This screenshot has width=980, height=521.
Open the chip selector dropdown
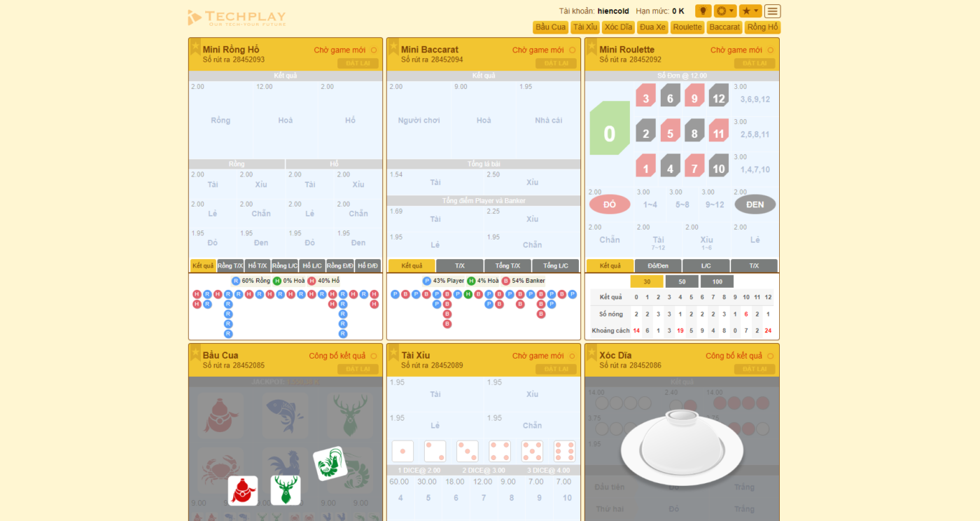[725, 11]
